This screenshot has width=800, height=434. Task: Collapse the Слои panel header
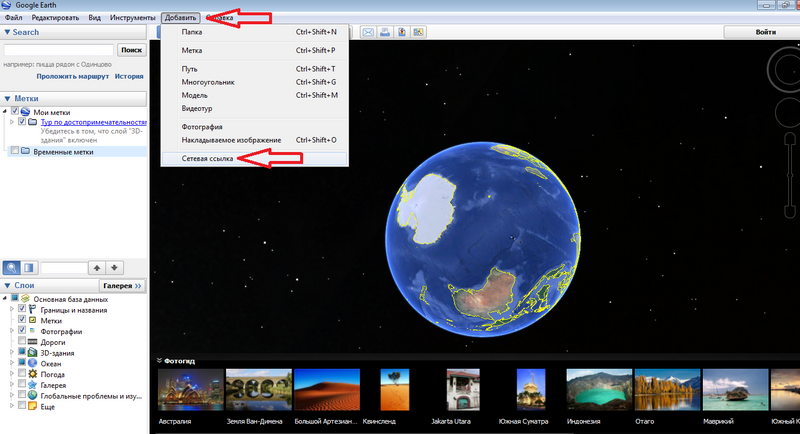[x=8, y=286]
